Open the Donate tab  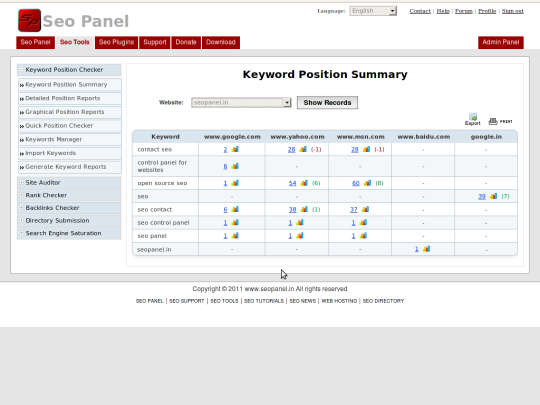[186, 42]
